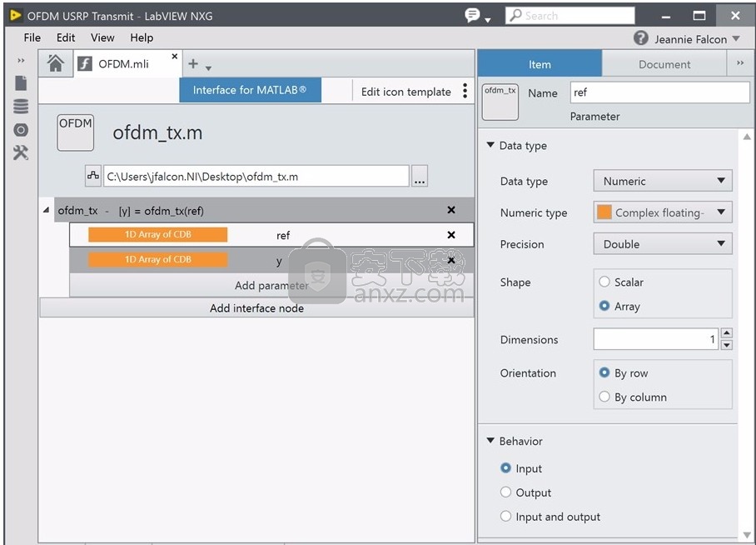Open the File menu

click(32, 37)
